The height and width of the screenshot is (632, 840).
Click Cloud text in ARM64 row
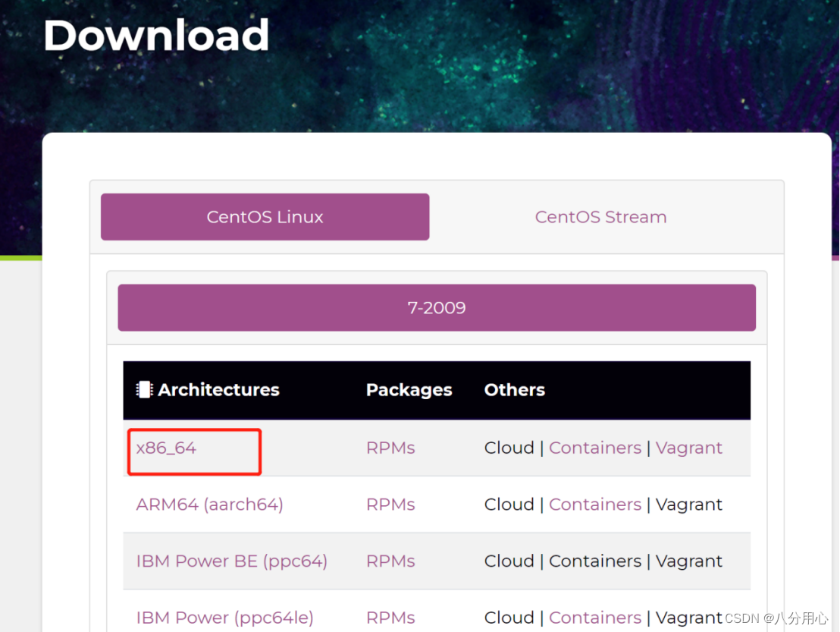coord(509,505)
